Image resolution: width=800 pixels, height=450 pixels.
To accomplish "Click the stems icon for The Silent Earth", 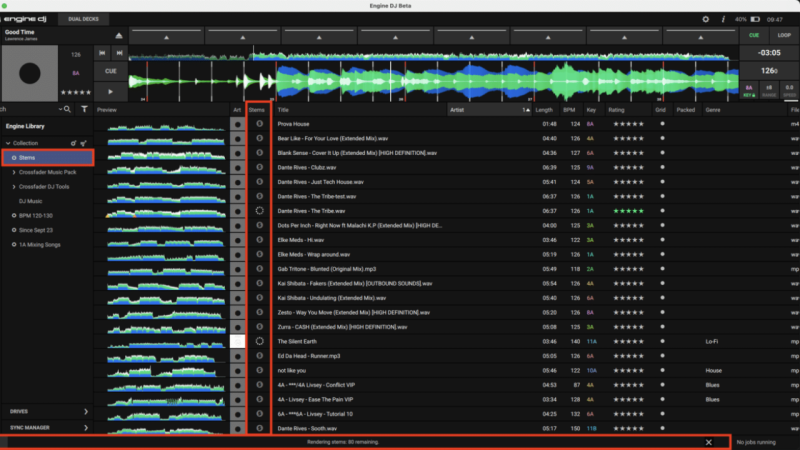I will (260, 341).
